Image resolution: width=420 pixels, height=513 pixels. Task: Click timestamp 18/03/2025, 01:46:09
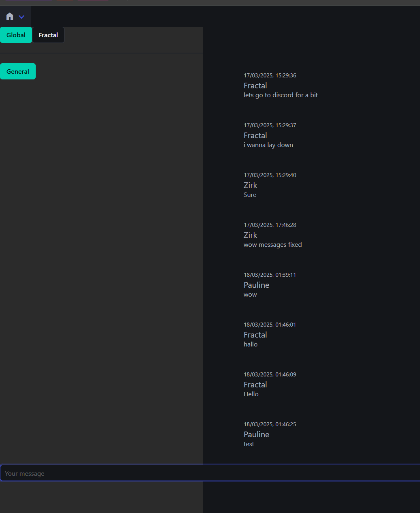click(x=270, y=374)
